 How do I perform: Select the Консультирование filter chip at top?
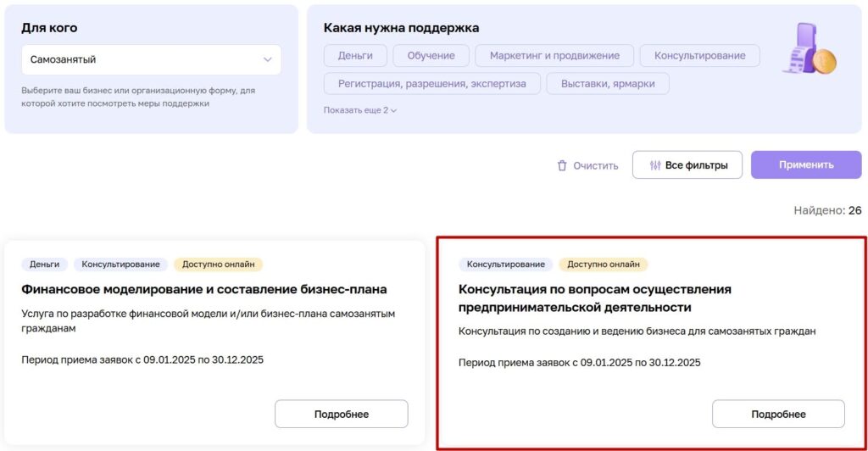[699, 56]
